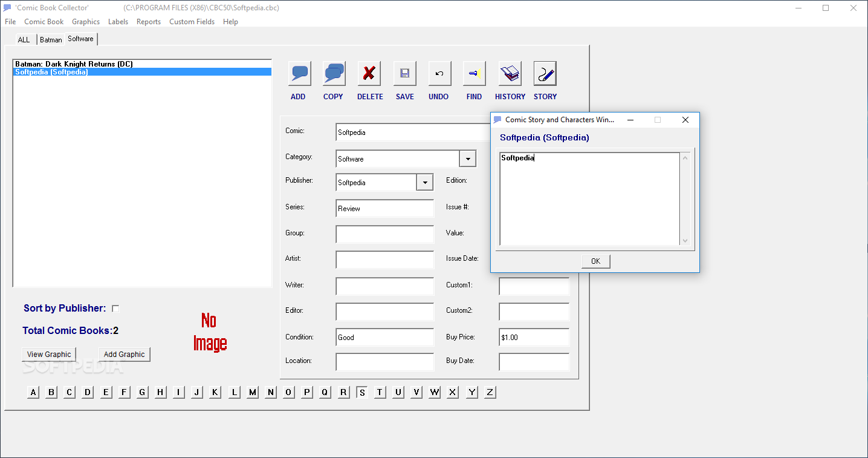Filter by letter D button

[88, 393]
